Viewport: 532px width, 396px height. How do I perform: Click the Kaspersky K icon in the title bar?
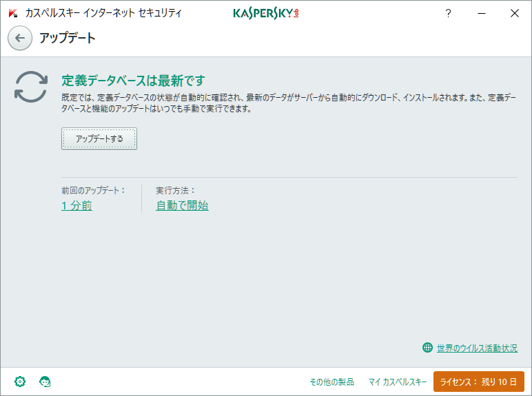(x=13, y=13)
